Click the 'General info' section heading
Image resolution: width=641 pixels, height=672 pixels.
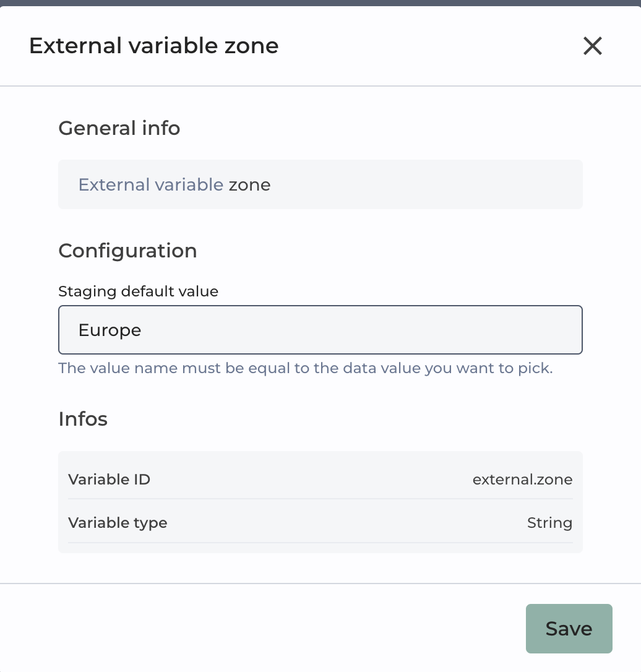pos(119,128)
